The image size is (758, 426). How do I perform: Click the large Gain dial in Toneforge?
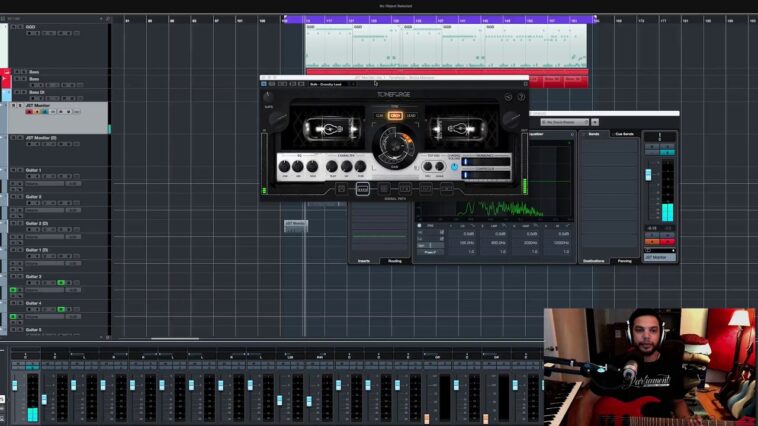tap(394, 145)
